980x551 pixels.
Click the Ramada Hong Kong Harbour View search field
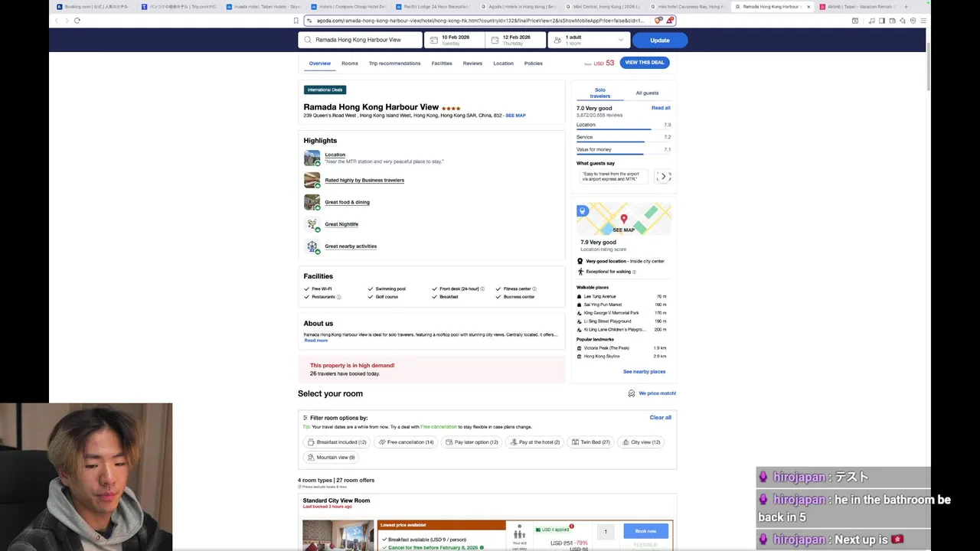coord(360,40)
